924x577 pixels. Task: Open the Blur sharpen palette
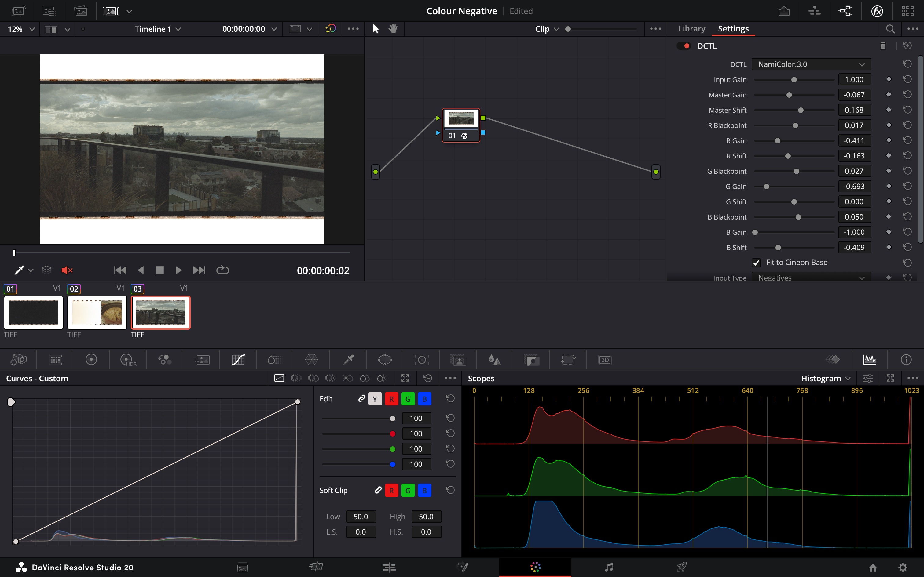click(x=494, y=360)
